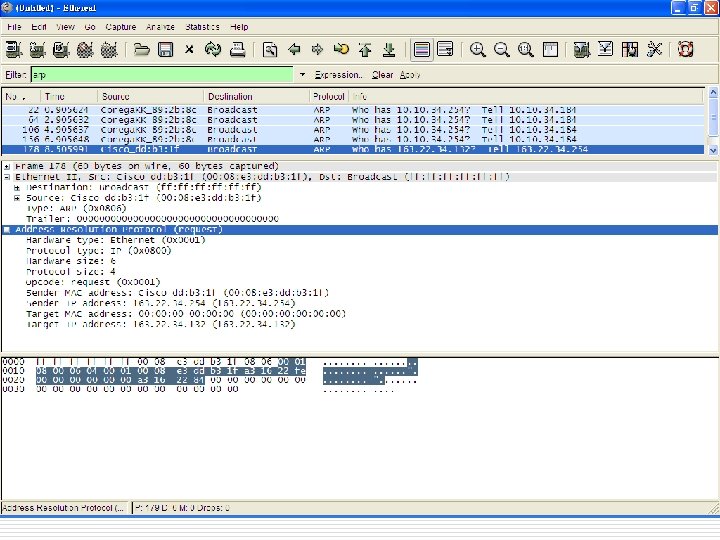Open the Analyze menu
The height and width of the screenshot is (540, 720).
160,27
